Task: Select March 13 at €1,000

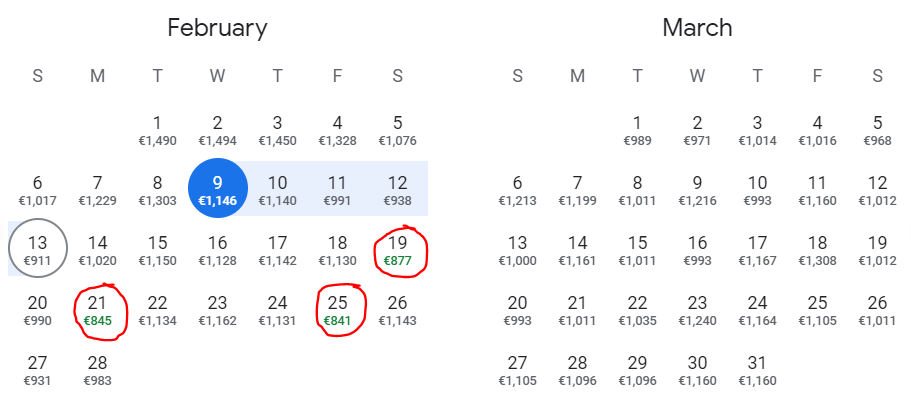Action: tap(517, 249)
